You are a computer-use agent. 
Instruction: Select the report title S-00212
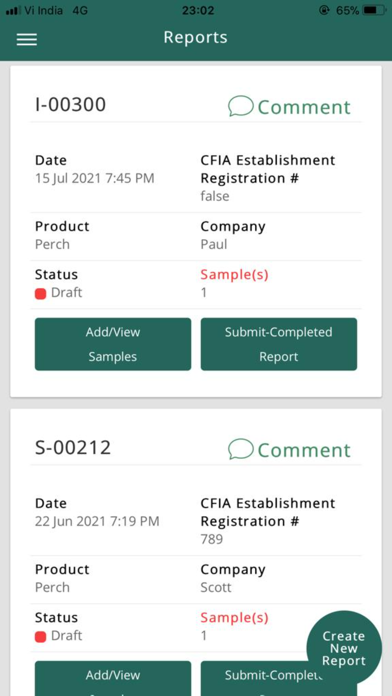73,447
